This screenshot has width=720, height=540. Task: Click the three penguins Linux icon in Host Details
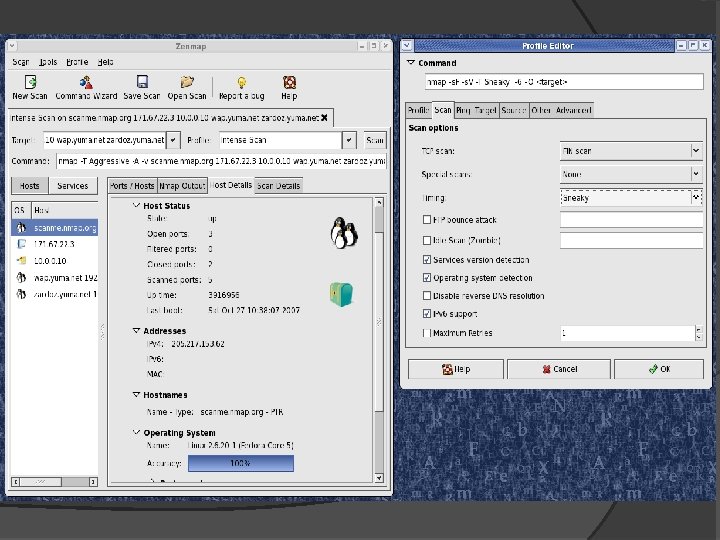(x=344, y=233)
